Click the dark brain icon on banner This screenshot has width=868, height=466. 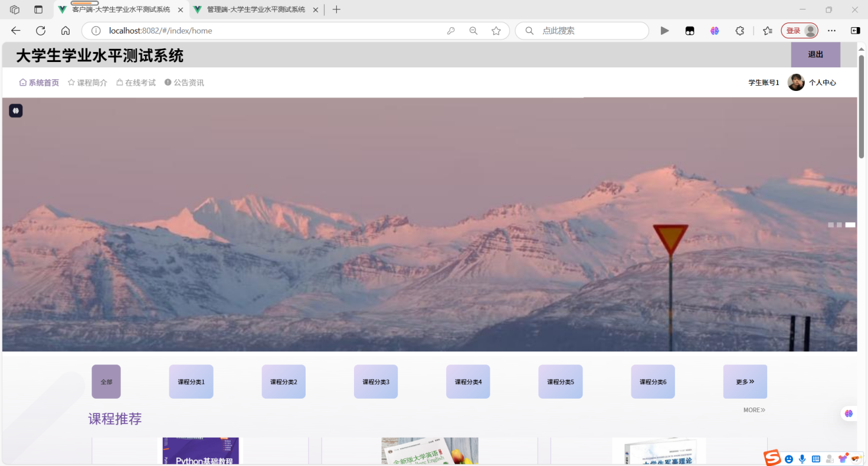tap(16, 110)
